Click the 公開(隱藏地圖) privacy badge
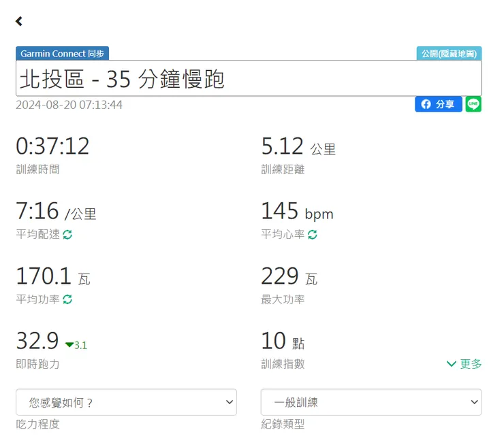 449,53
